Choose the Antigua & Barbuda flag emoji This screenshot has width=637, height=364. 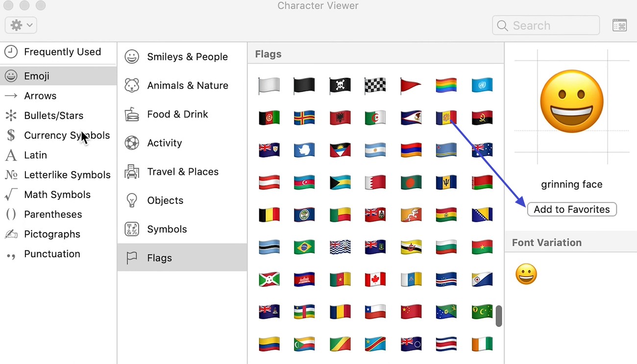tap(340, 150)
